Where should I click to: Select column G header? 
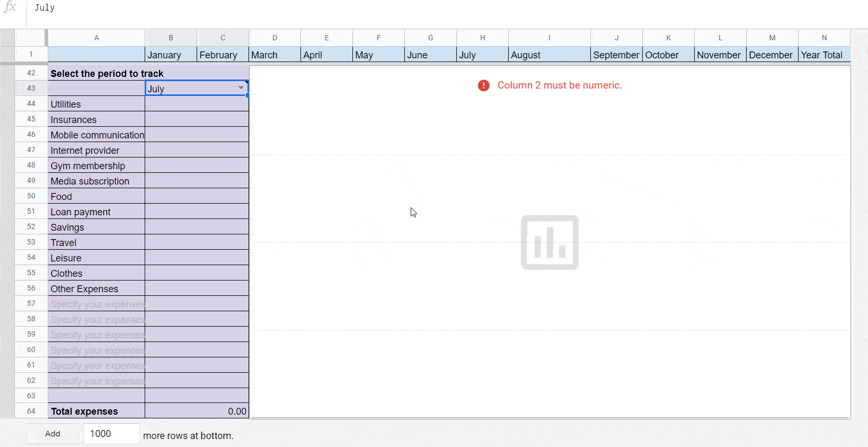click(x=431, y=38)
